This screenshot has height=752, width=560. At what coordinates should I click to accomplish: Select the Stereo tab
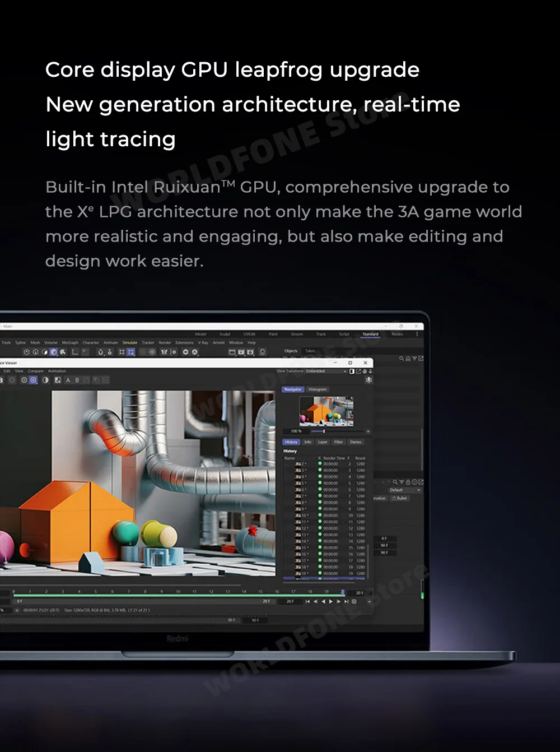(356, 442)
